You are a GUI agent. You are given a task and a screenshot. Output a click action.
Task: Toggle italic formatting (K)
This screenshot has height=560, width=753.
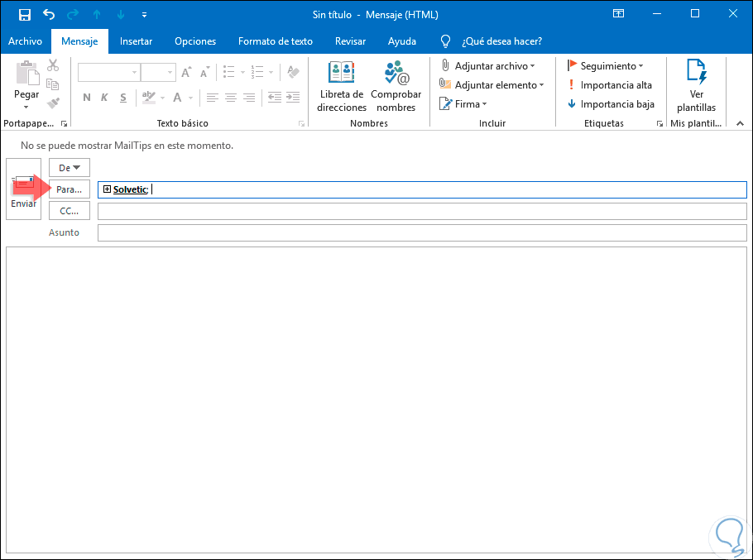pyautogui.click(x=104, y=98)
